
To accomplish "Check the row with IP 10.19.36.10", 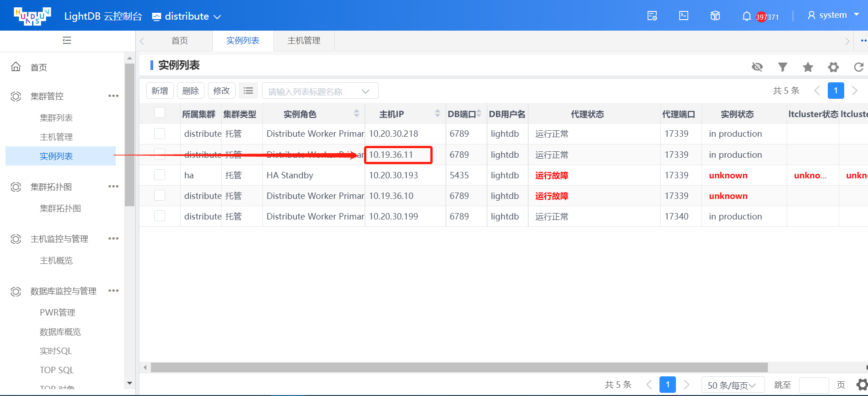I will [x=160, y=195].
